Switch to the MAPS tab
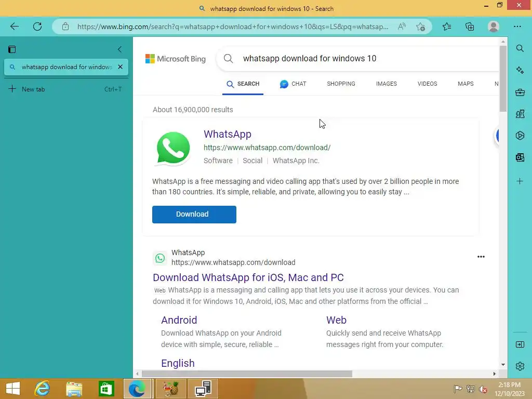This screenshot has width=532, height=399. pos(465,84)
